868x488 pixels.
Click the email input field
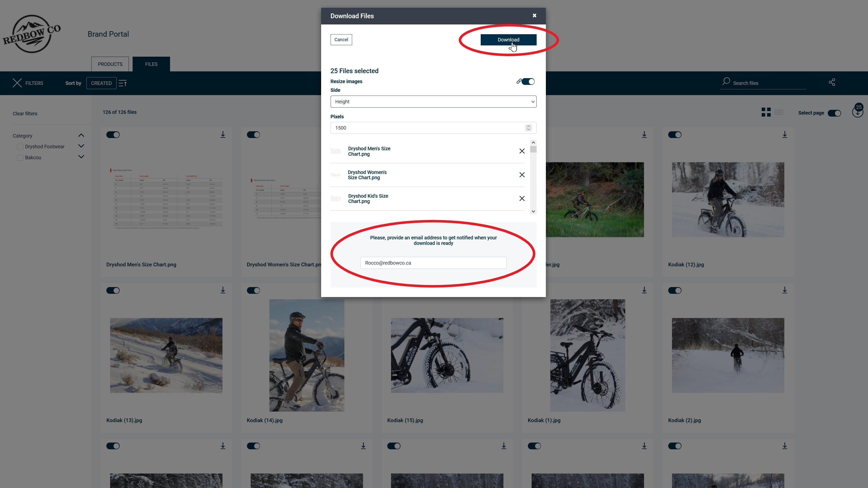click(434, 263)
